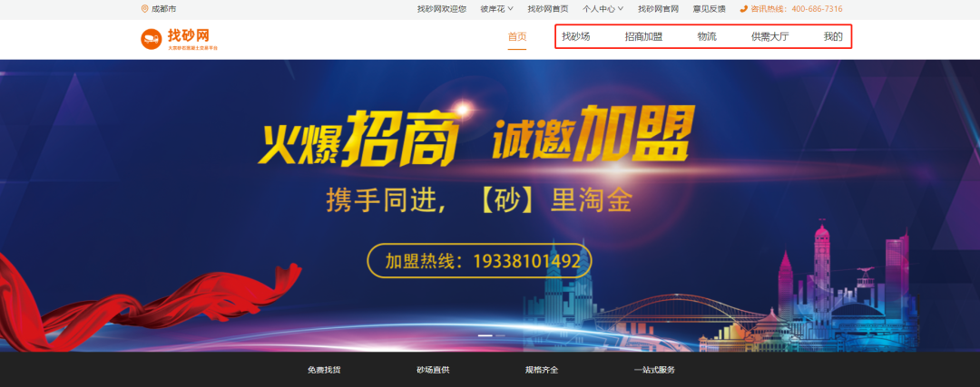Go to the 招商加盟 page

pos(643,37)
